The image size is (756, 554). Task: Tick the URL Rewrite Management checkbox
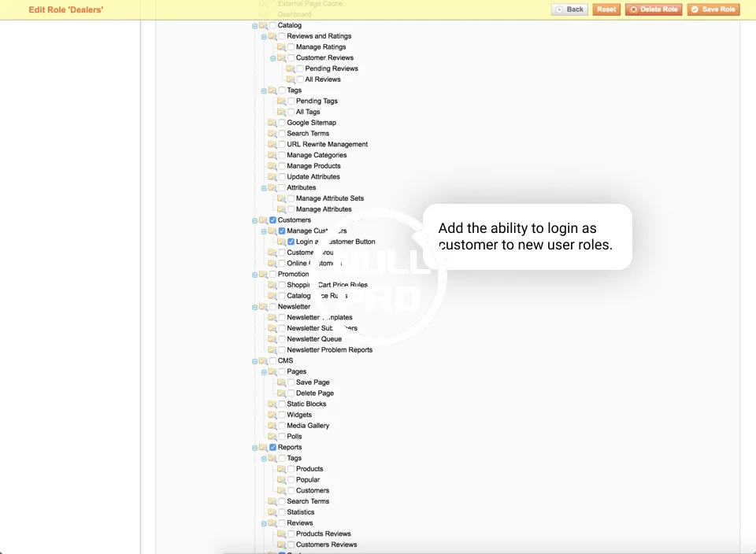click(x=282, y=145)
